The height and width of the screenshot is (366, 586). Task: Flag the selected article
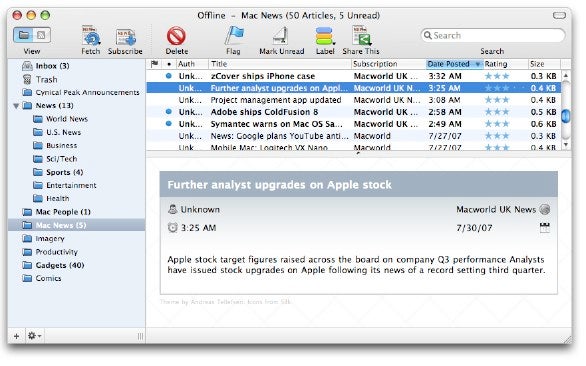point(234,36)
